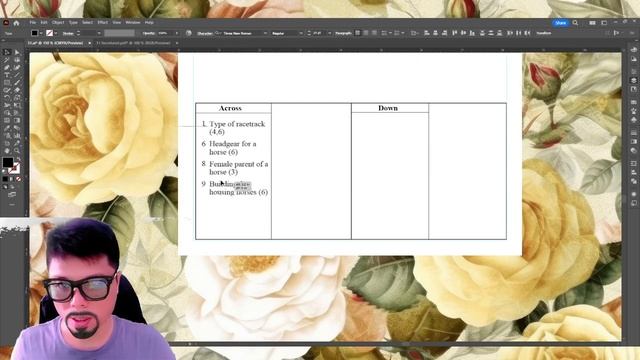Open the Paragraph panel link
640x360 pixels.
point(344,33)
